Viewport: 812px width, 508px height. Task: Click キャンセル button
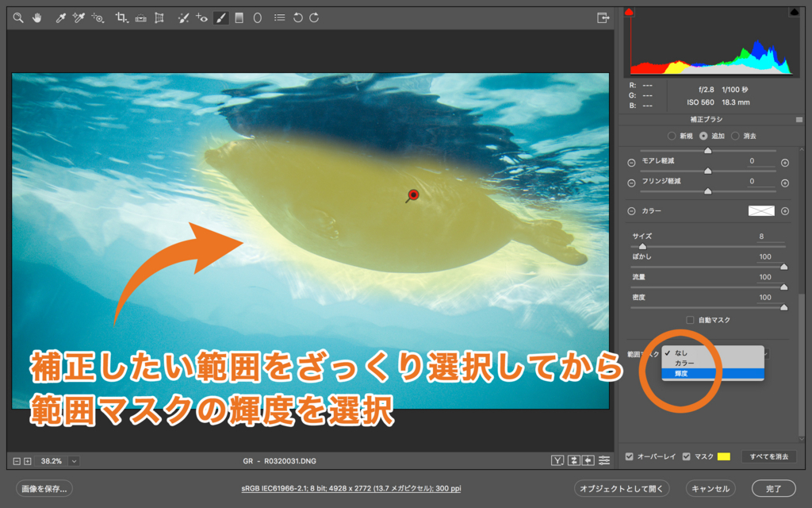point(710,488)
